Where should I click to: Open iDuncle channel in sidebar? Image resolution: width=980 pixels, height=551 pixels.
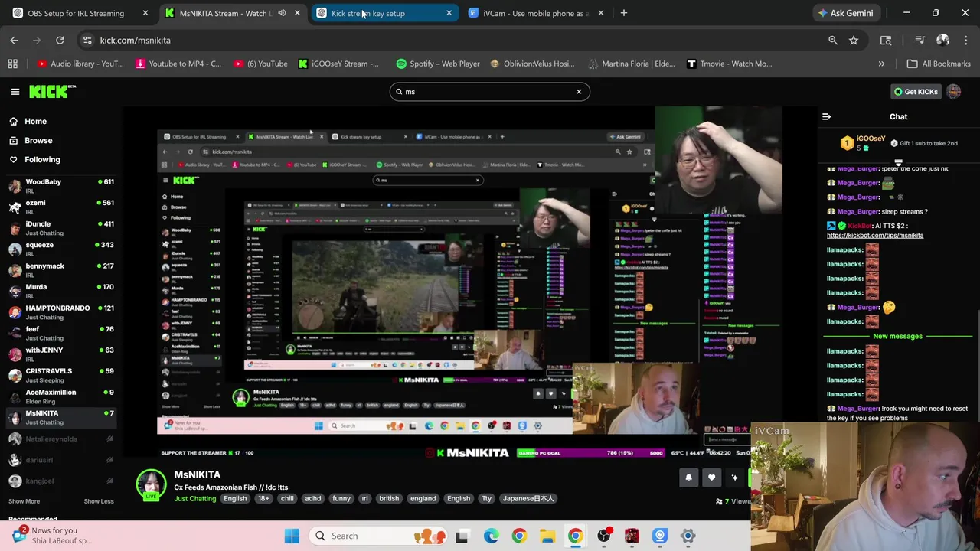click(x=61, y=227)
